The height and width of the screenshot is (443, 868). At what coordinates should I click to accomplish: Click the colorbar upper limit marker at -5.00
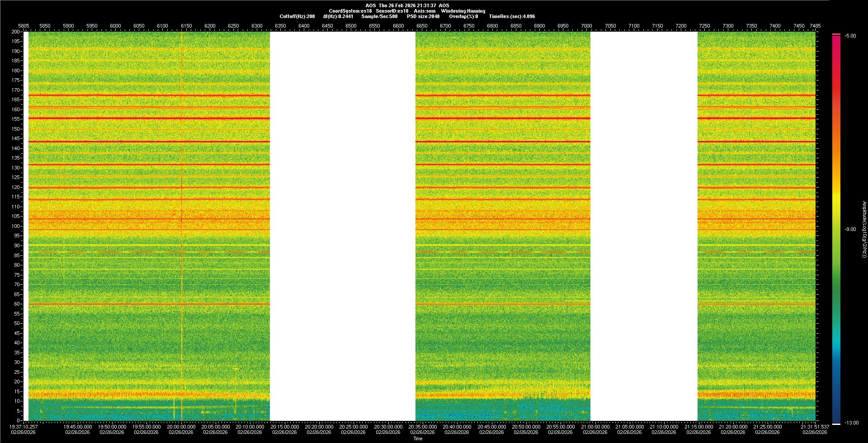click(x=836, y=34)
